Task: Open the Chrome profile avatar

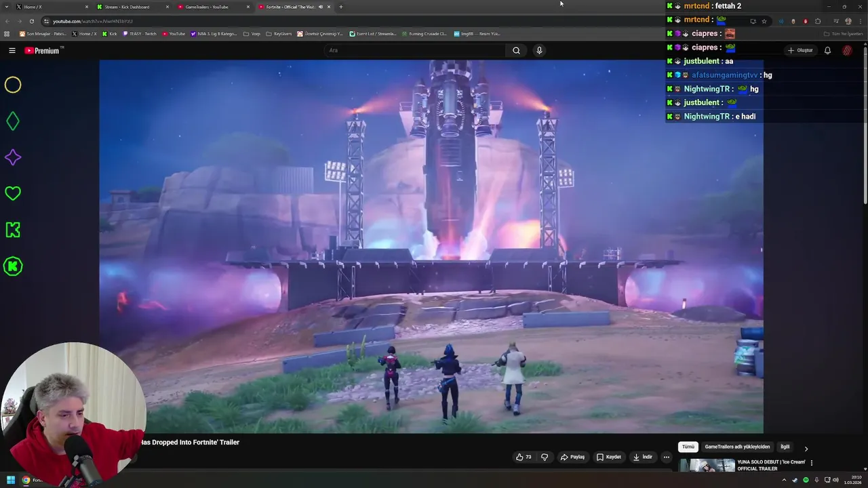Action: [x=848, y=21]
